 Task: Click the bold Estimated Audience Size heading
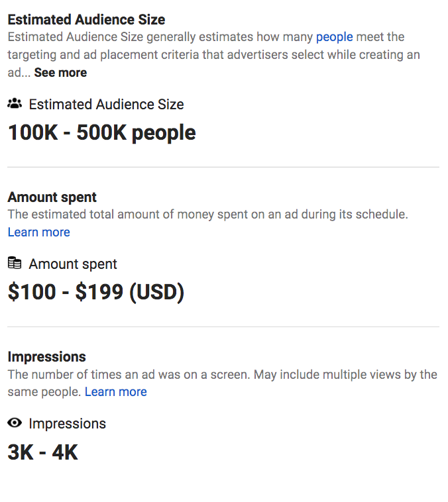click(x=86, y=19)
